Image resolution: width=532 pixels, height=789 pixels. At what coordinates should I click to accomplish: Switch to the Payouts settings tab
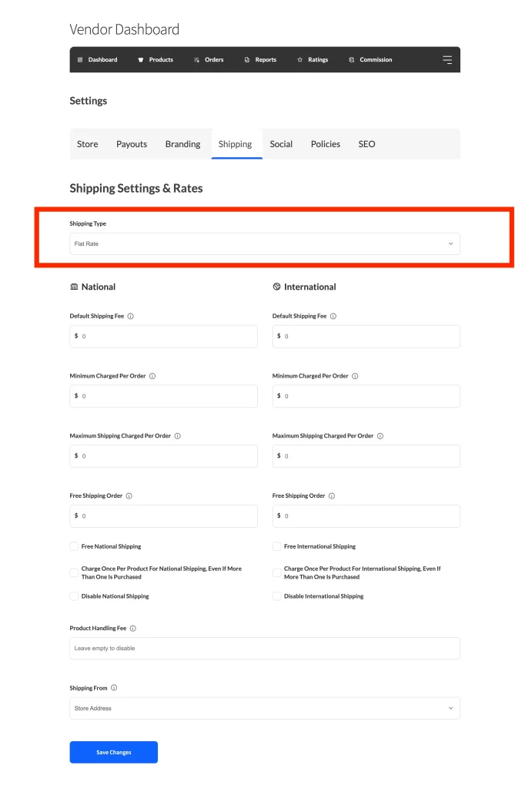click(x=132, y=144)
